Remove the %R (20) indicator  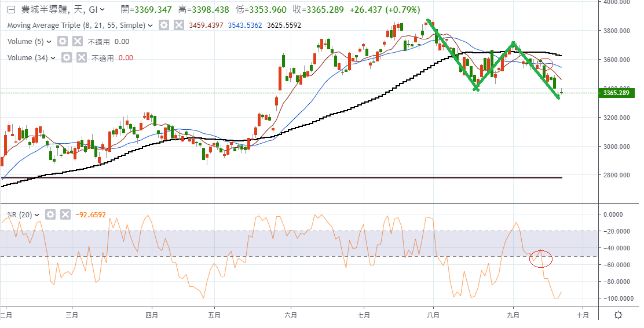[x=65, y=214]
